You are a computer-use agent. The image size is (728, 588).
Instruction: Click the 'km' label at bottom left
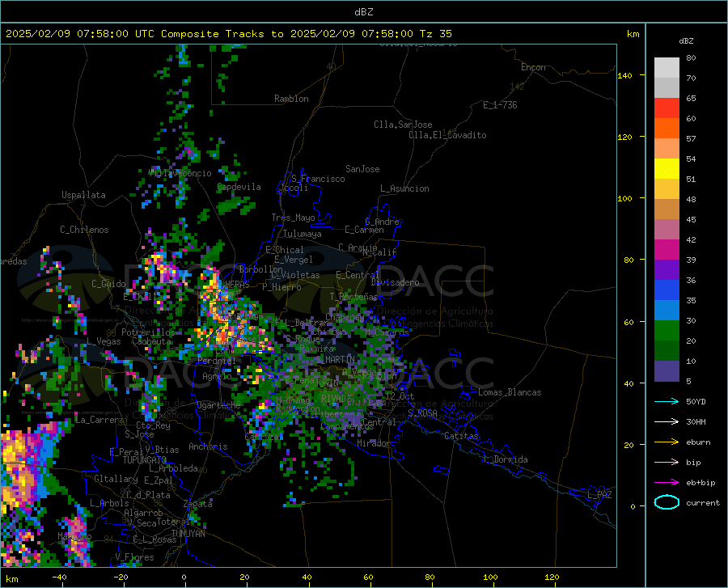click(11, 579)
